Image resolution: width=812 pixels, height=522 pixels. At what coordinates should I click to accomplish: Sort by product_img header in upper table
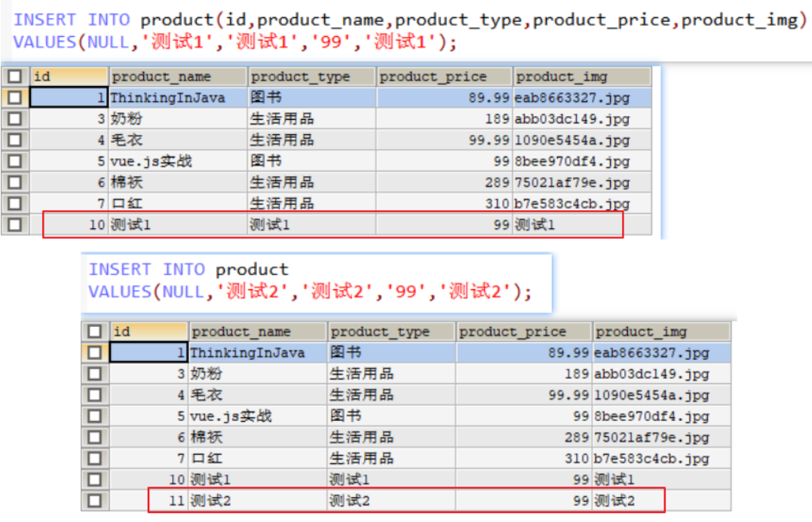(x=582, y=77)
